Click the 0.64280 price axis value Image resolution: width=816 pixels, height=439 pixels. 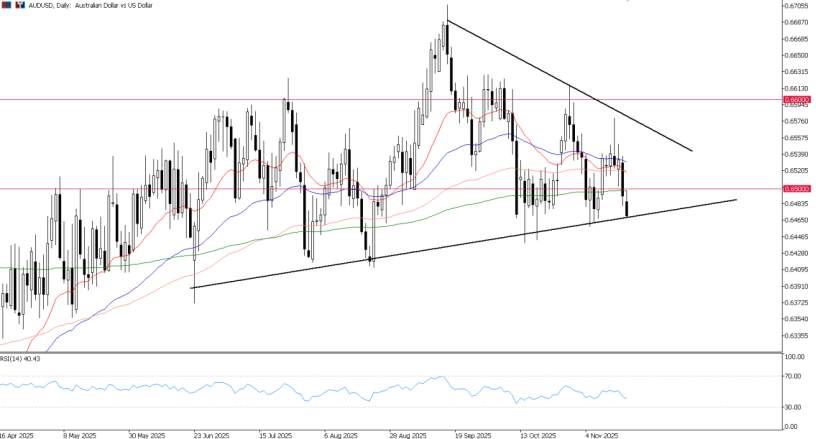coord(797,253)
